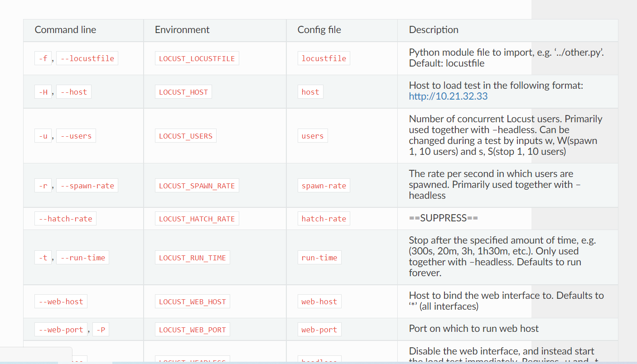
Task: Select the LOCUST_HATCH_RATE environment variable
Action: (x=197, y=218)
